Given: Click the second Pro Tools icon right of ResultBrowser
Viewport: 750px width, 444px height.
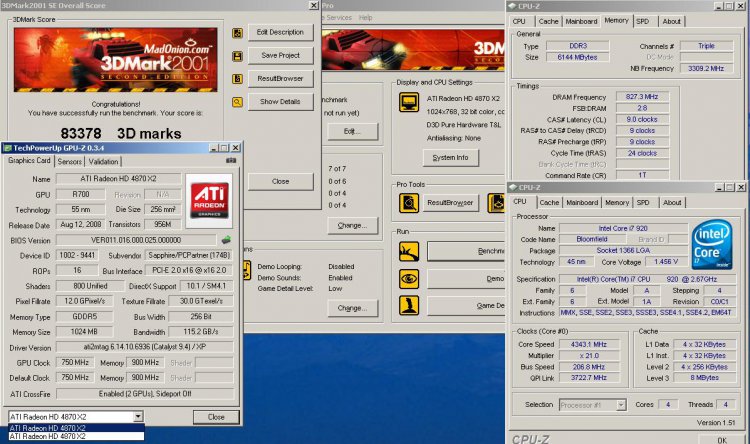Looking at the screenshot, I should [x=496, y=203].
